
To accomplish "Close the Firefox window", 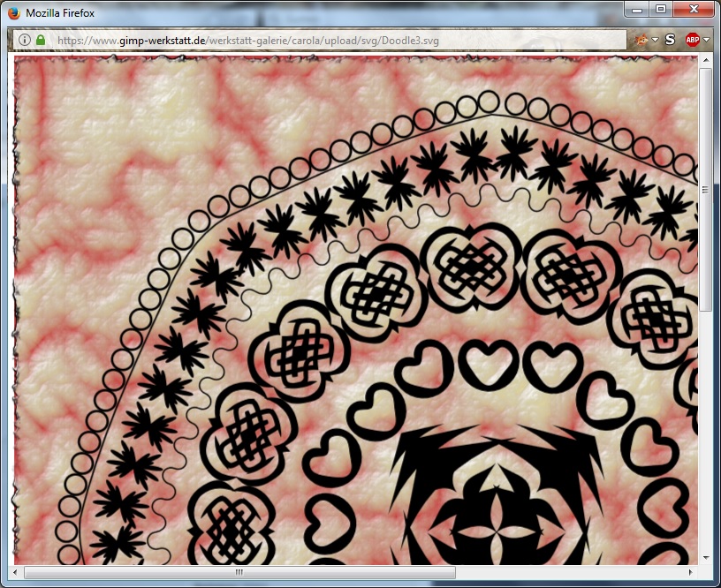I will (694, 9).
